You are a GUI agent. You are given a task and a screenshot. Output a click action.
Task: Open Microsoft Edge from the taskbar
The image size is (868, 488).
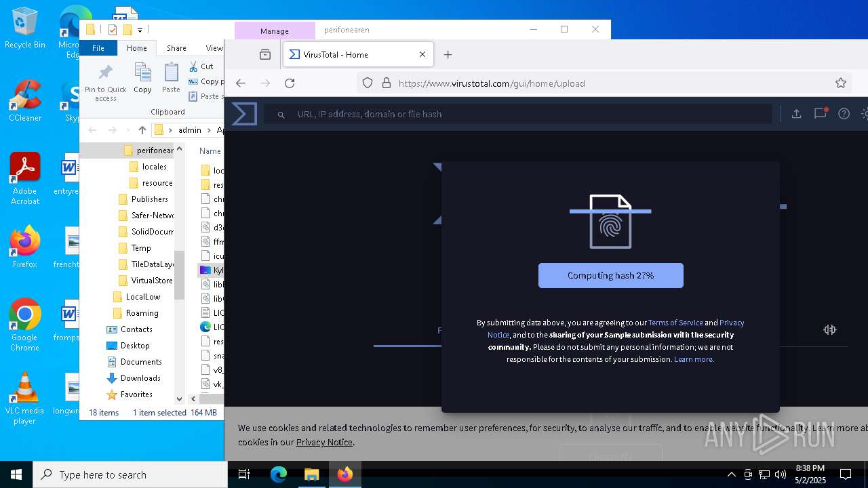[x=279, y=474]
